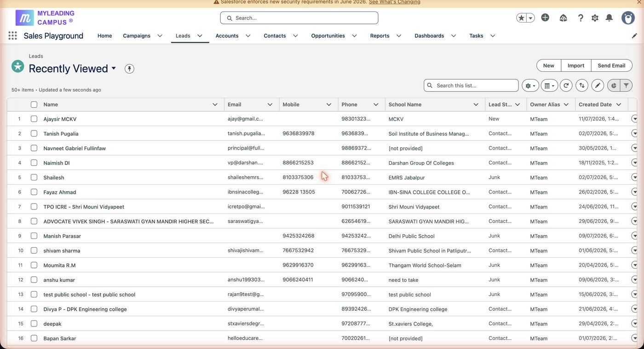Click the edit navigation pencil icon

point(634,35)
